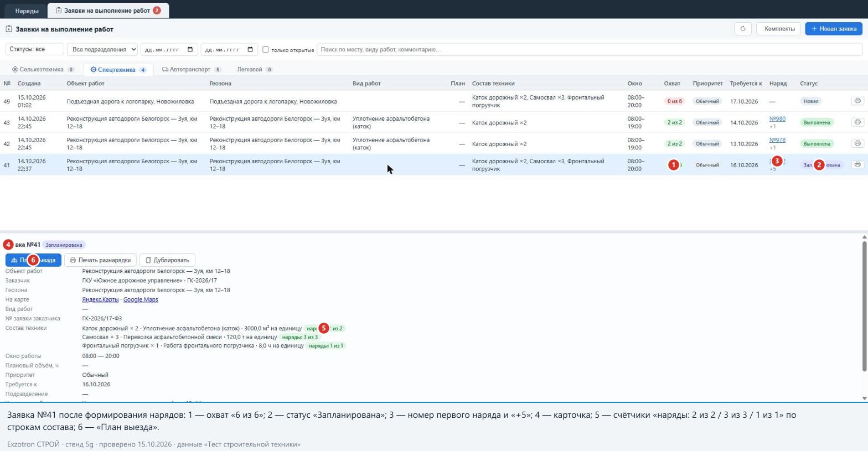Open calendar picker of first date field
Viewport: 868px width, 451px height.
(190, 49)
